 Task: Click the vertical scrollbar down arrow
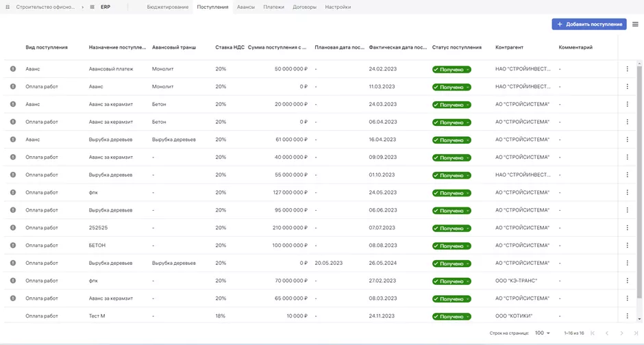tap(640, 319)
